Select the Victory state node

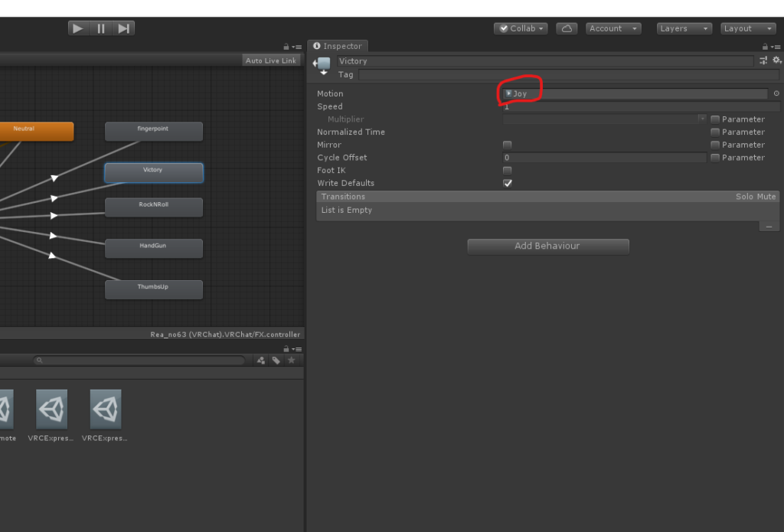[153, 172]
